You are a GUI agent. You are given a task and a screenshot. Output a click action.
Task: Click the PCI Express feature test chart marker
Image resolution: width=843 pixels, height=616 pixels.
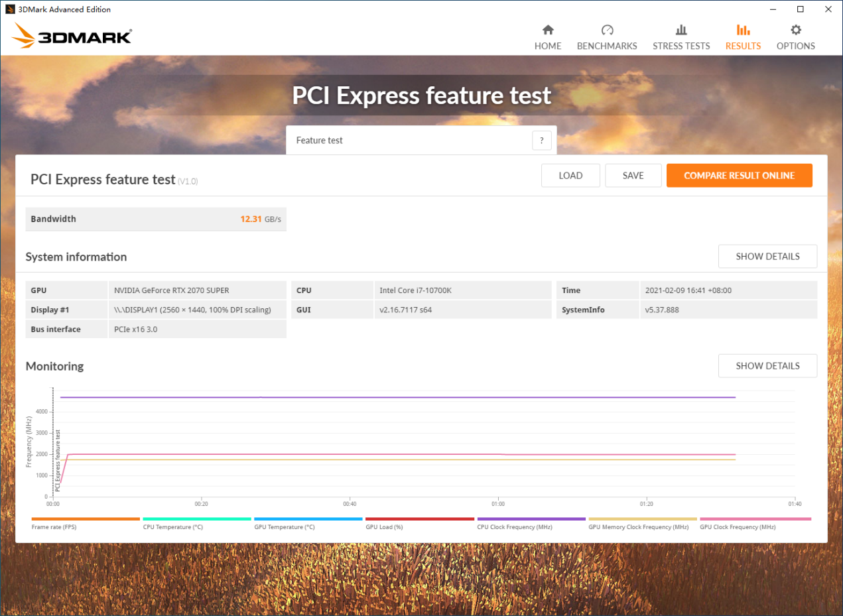[58, 460]
